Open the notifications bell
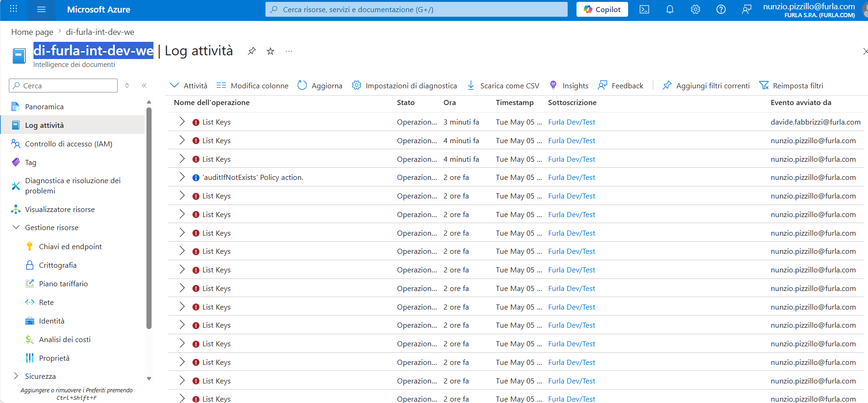This screenshot has width=868, height=403. click(x=670, y=9)
